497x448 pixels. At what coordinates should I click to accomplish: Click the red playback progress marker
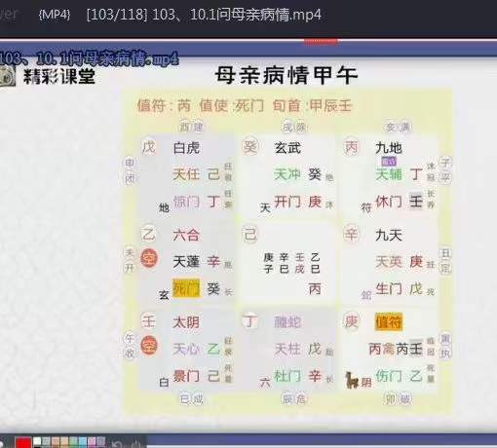(x=321, y=41)
